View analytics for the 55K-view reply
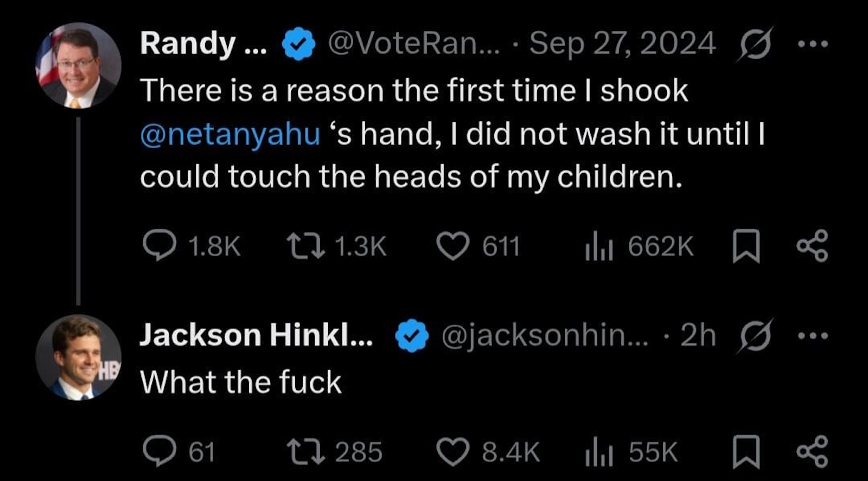Screen dimensions: 868x481 coord(599,453)
